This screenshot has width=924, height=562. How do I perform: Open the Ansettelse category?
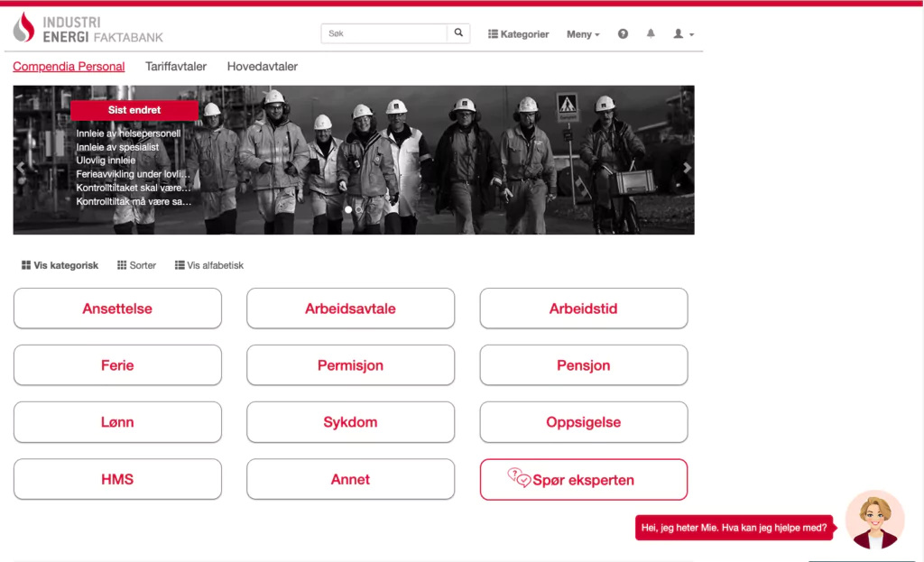(x=117, y=309)
